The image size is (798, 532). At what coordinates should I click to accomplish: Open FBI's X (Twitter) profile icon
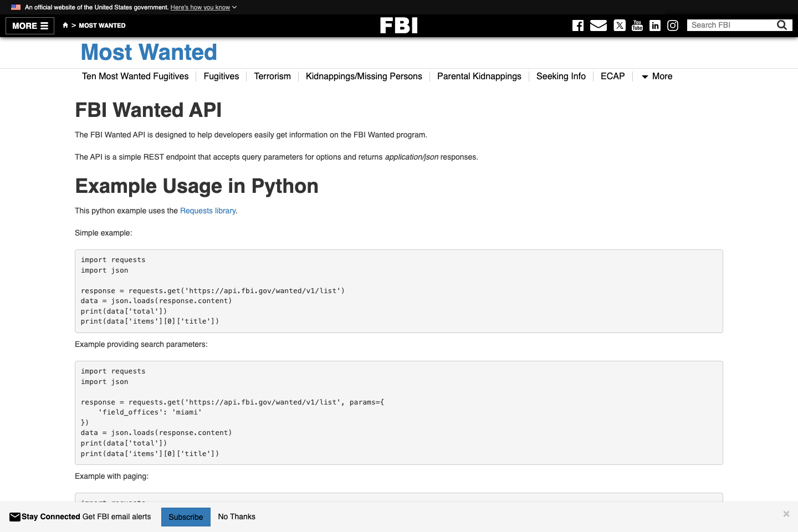point(619,25)
